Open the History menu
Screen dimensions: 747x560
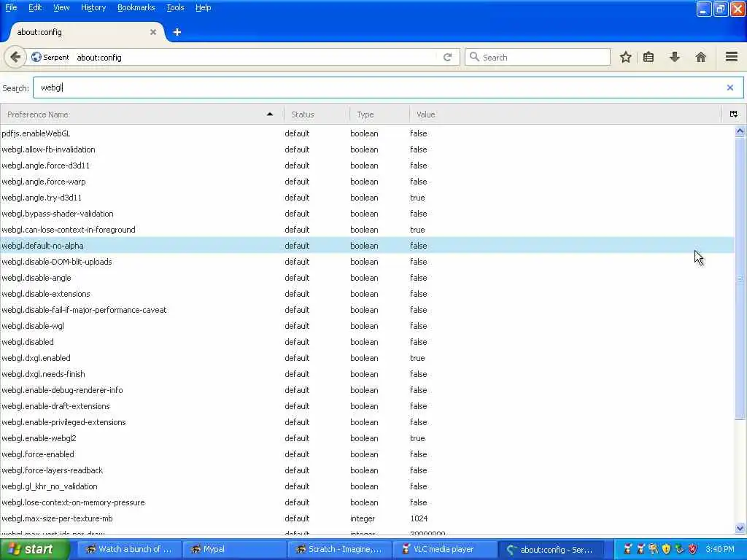(93, 7)
